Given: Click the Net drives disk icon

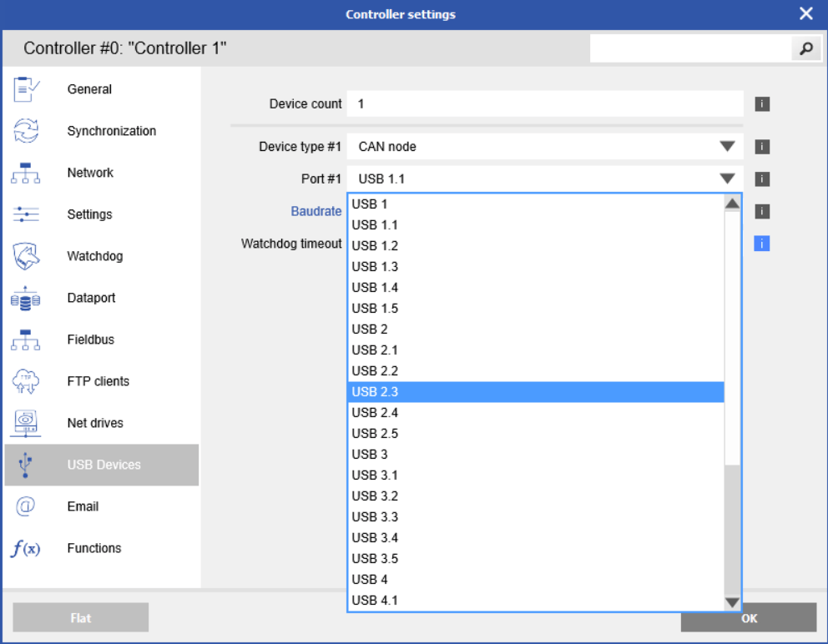Looking at the screenshot, I should [26, 423].
